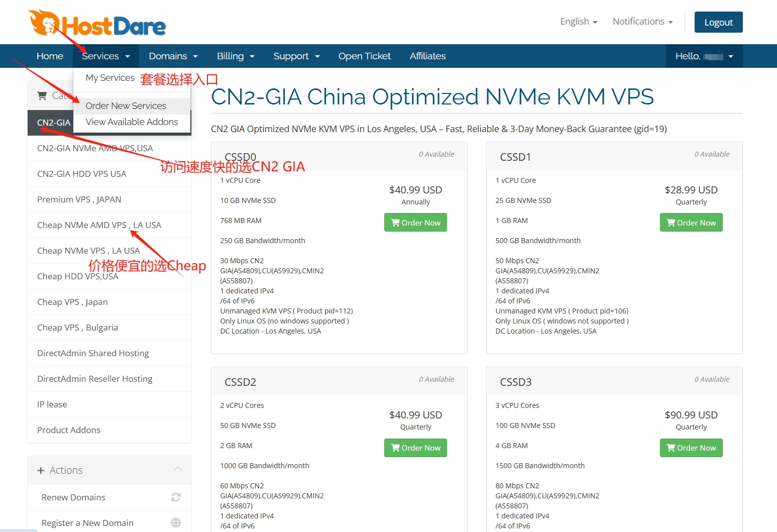The height and width of the screenshot is (532, 777).
Task: Go to Home in the navigation bar
Action: coord(50,56)
